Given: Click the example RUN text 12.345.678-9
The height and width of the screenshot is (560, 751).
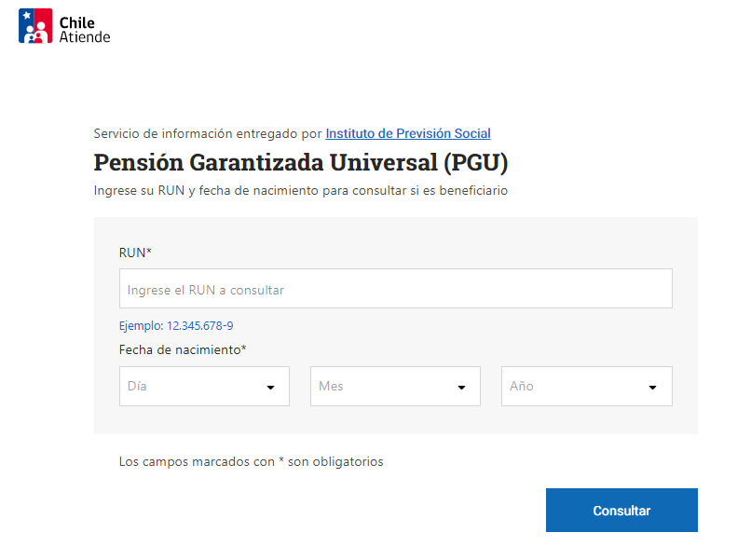Looking at the screenshot, I should 199,326.
